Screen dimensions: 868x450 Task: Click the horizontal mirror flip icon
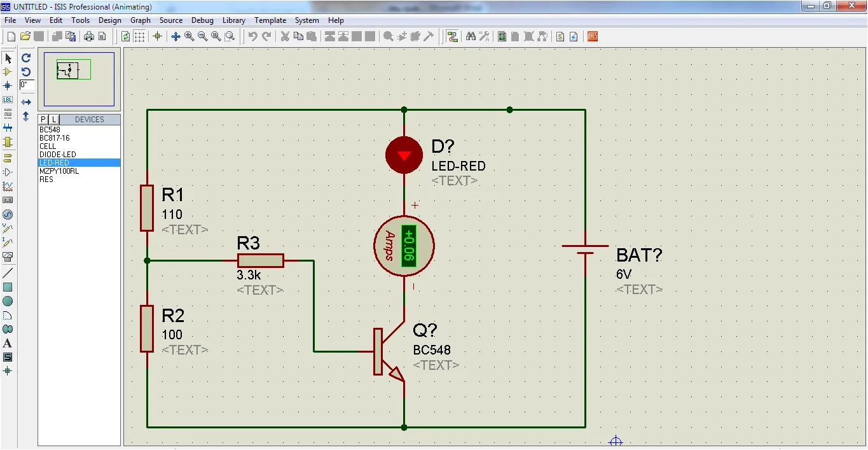coord(26,102)
